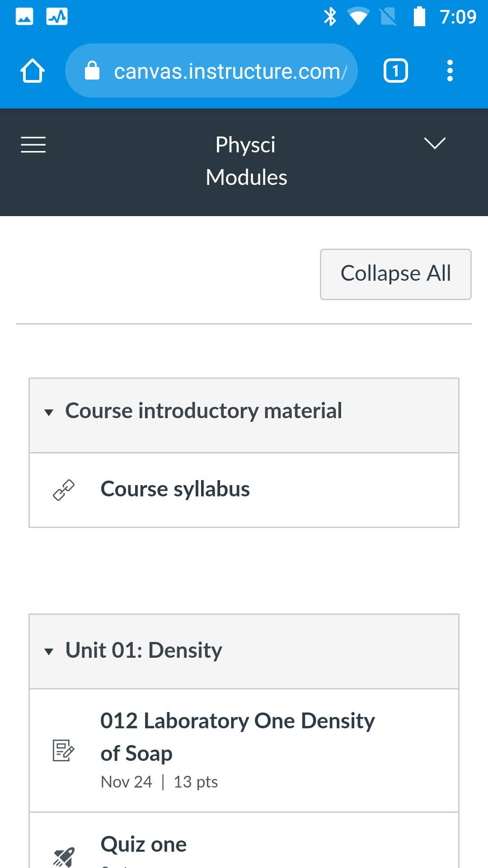Click the assignment icon for Laboratory One
This screenshot has height=868, width=488.
(64, 750)
